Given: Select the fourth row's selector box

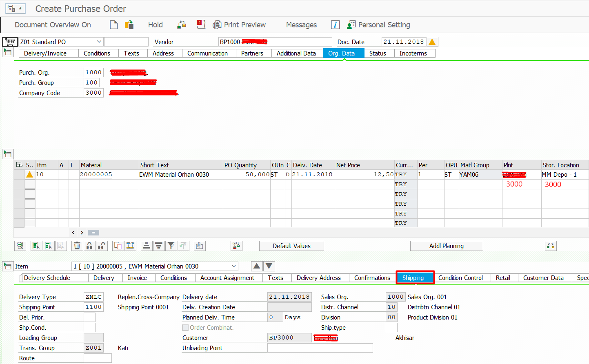Looking at the screenshot, I should 30,204.
